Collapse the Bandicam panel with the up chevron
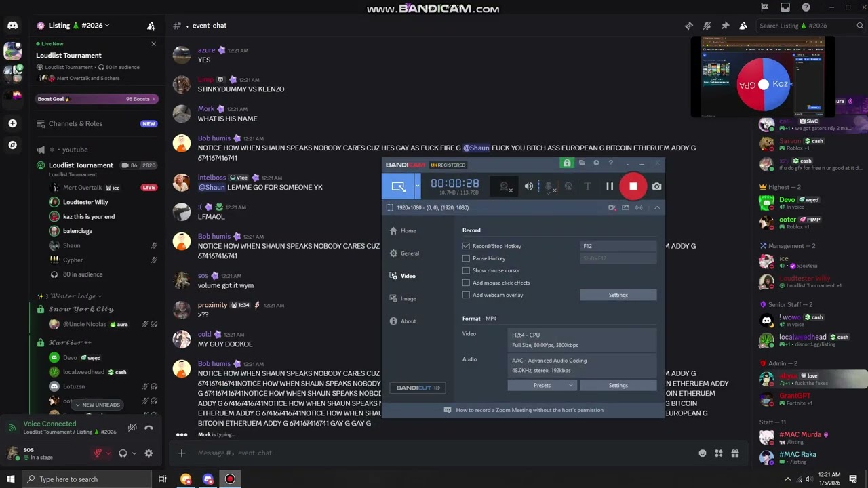The image size is (868, 488). point(657,207)
